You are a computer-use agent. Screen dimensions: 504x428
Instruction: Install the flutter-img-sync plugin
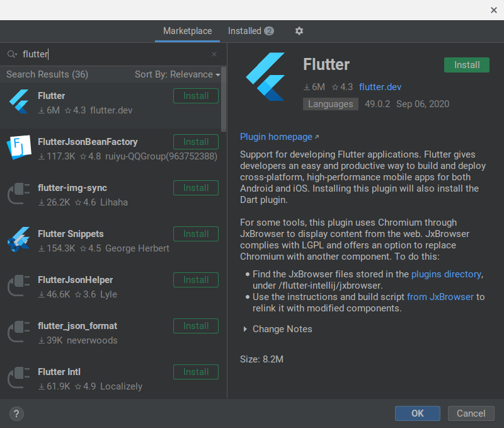point(196,188)
